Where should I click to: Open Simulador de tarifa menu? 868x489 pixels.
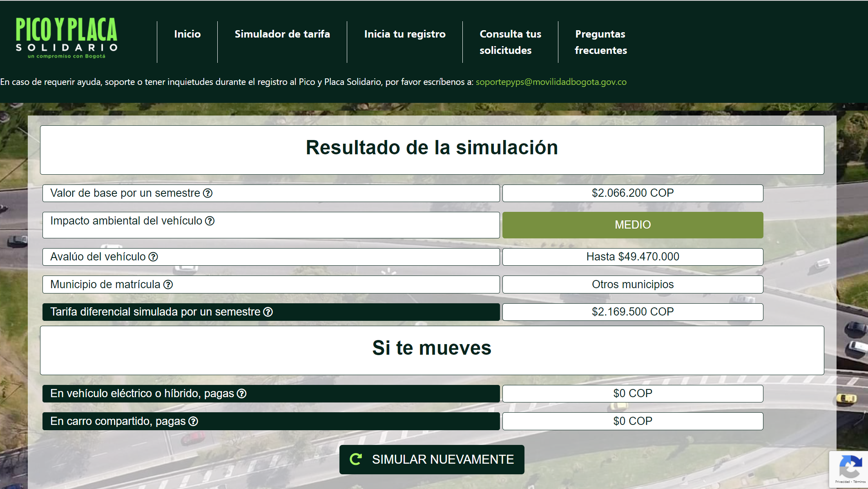pyautogui.click(x=282, y=34)
